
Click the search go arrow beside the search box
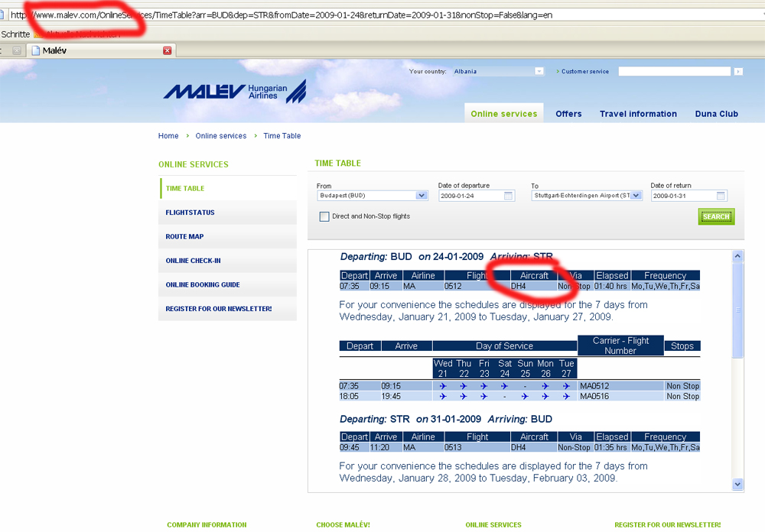pyautogui.click(x=738, y=72)
